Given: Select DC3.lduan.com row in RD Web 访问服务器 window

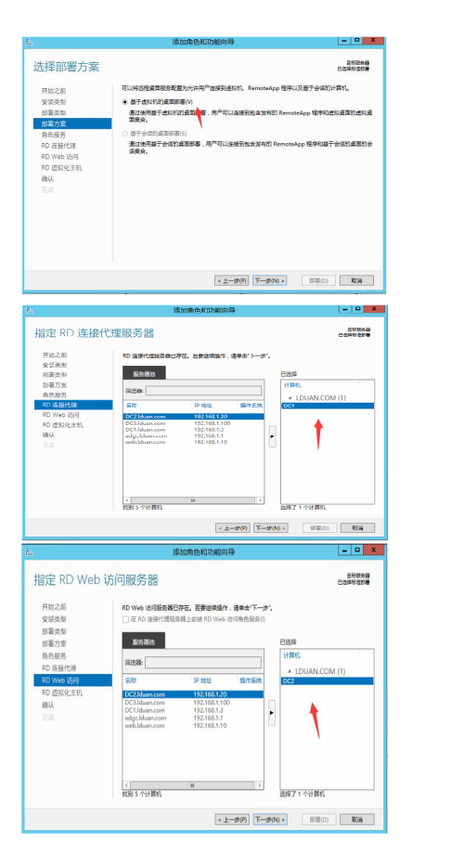Looking at the screenshot, I should [194, 702].
